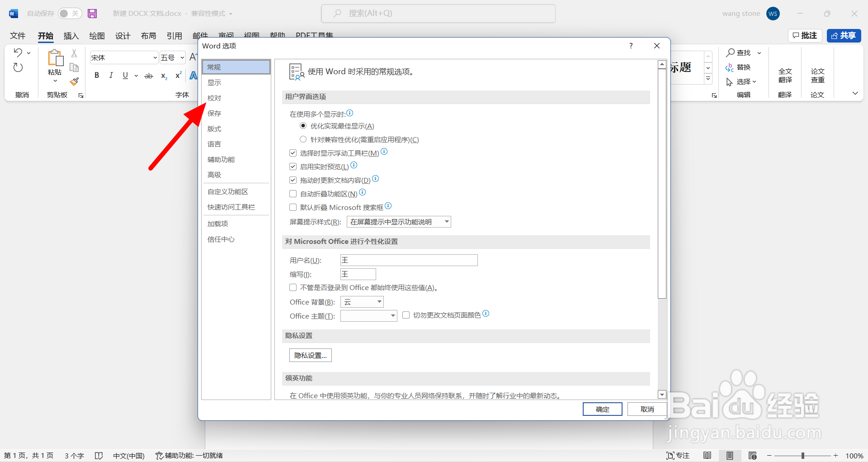Switch to Read Mode view icon

[x=708, y=456]
